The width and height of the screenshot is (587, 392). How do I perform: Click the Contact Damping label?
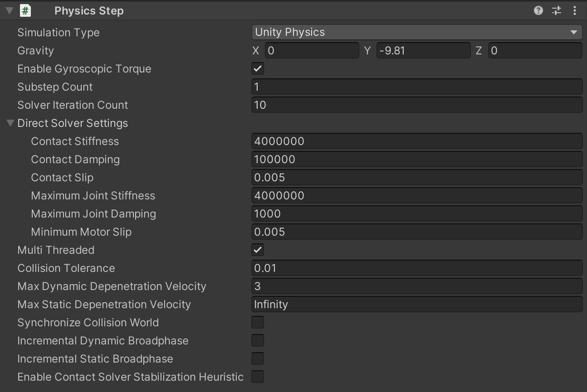(x=75, y=160)
